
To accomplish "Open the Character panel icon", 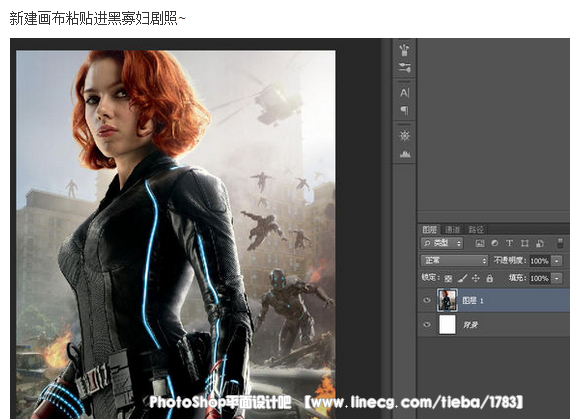I will point(405,93).
